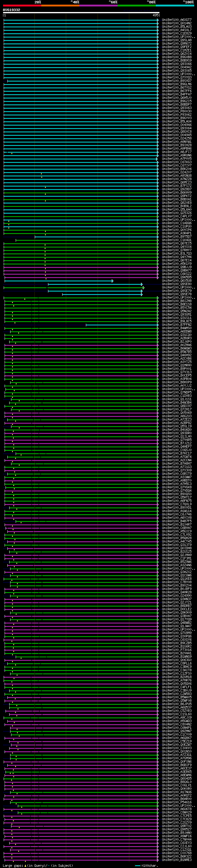Screen dimensions: 197x868
Task: Select the UniRef100_Q46H92 label
Action: (177, 355)
